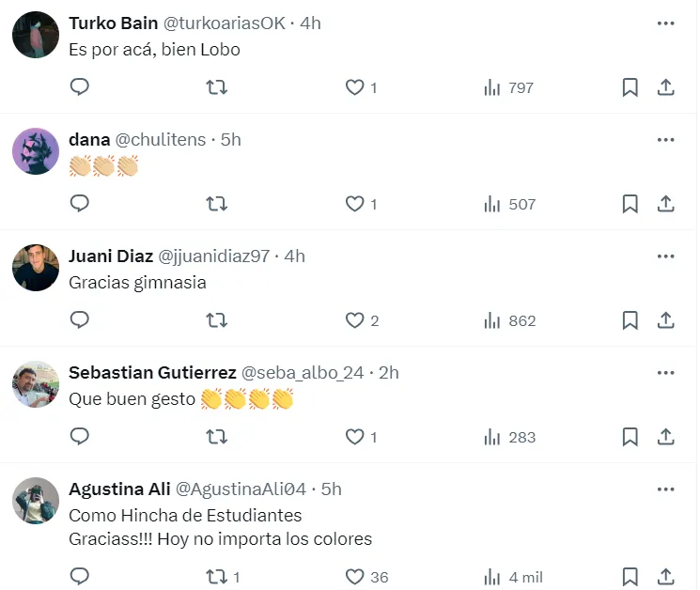Share Turko Bain's tweet
700x590 pixels.
pos(665,87)
